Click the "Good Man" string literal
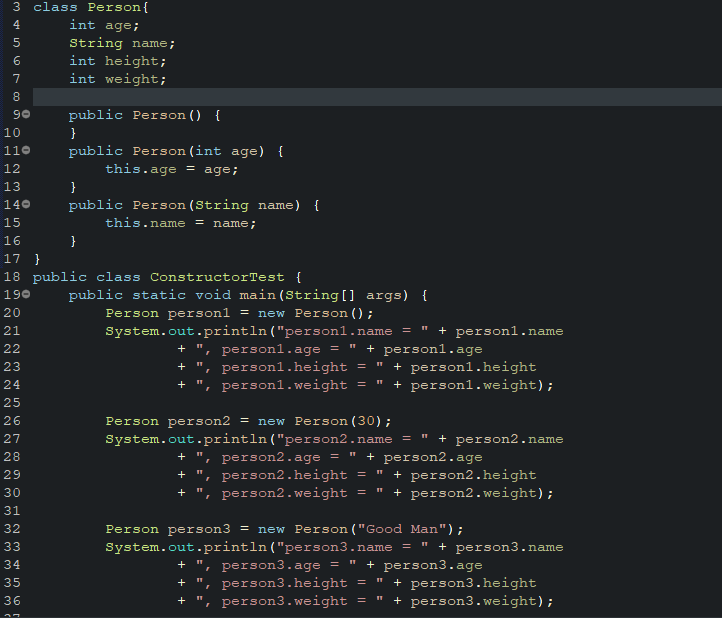722x618 pixels. (x=402, y=529)
